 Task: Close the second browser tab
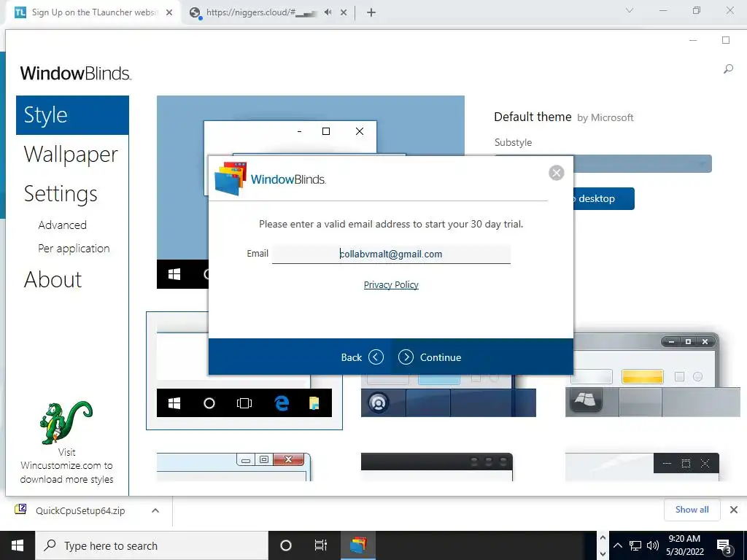tap(344, 12)
